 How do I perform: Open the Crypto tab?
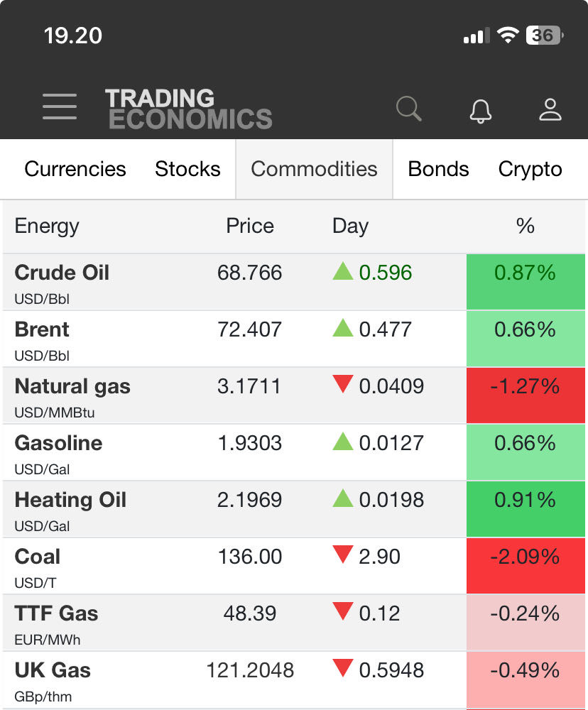click(530, 169)
